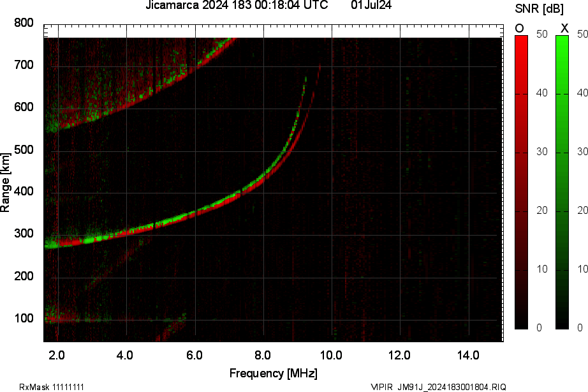
Task: Click the 01 Jul24 date text
Action: coord(371,7)
